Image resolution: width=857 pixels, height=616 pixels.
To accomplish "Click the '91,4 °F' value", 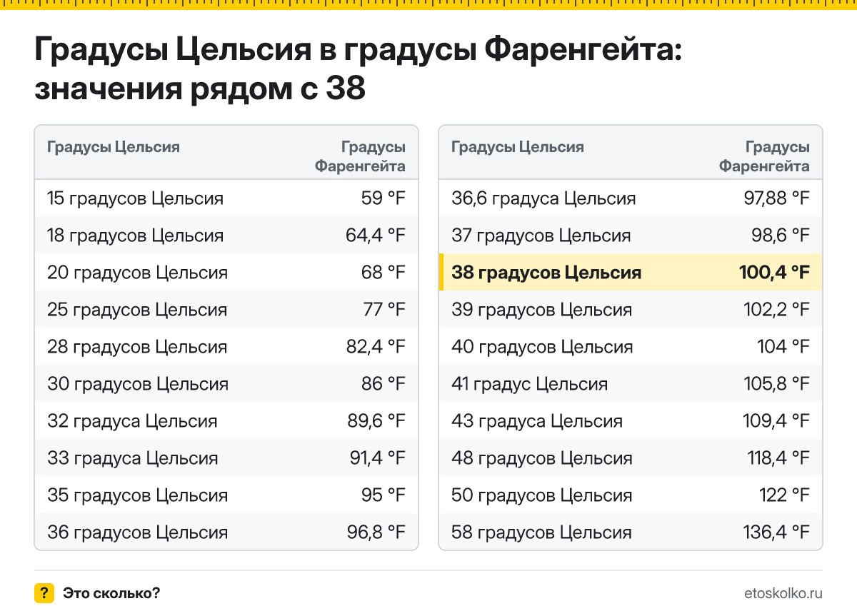I will [x=378, y=458].
